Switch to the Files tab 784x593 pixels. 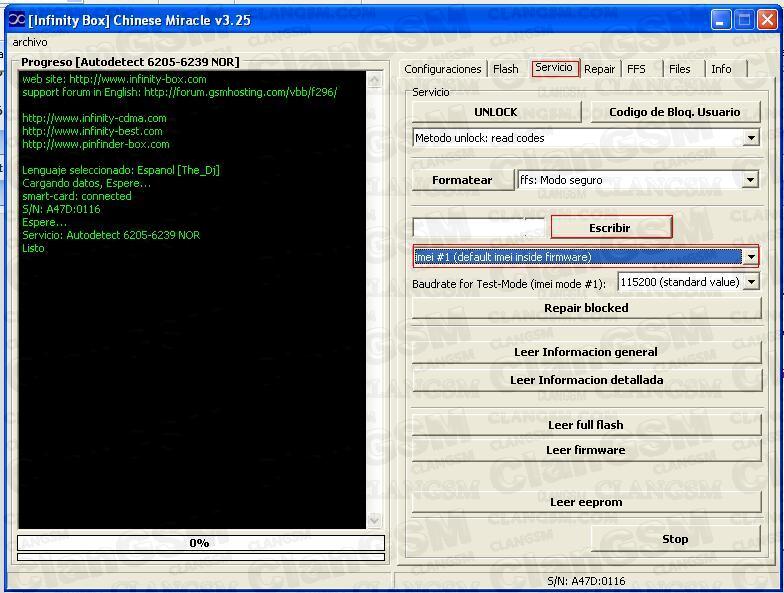coord(680,69)
